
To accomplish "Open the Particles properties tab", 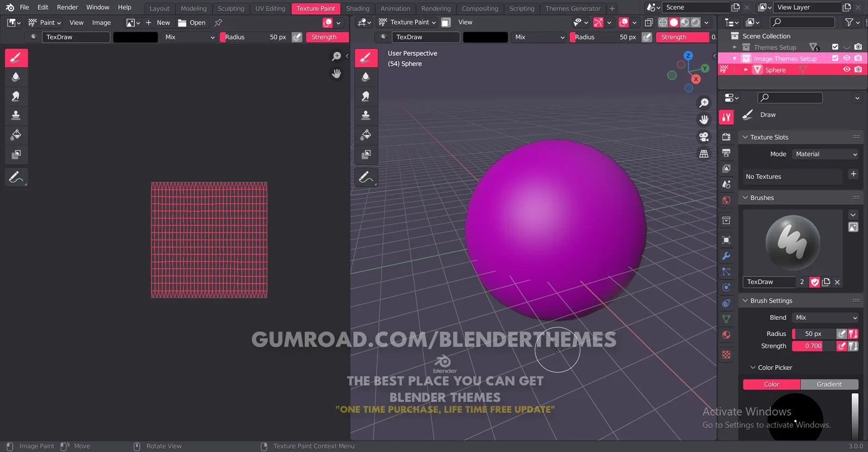I will tap(726, 272).
